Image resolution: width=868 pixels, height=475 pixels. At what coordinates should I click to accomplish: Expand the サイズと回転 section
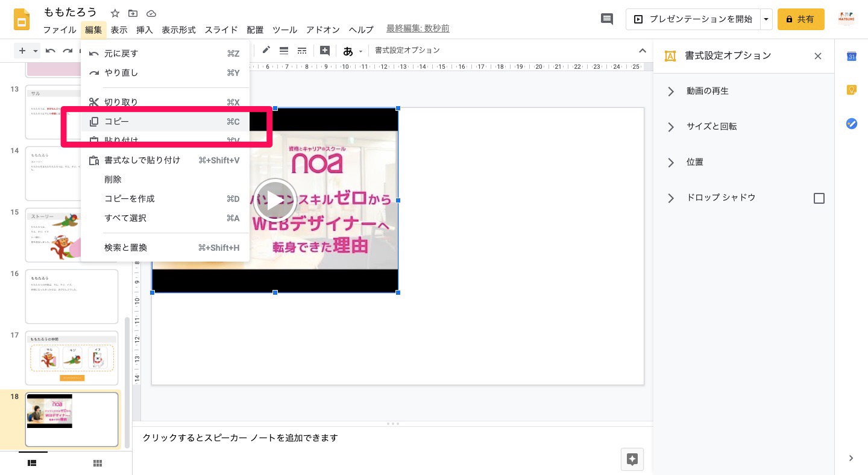671,127
